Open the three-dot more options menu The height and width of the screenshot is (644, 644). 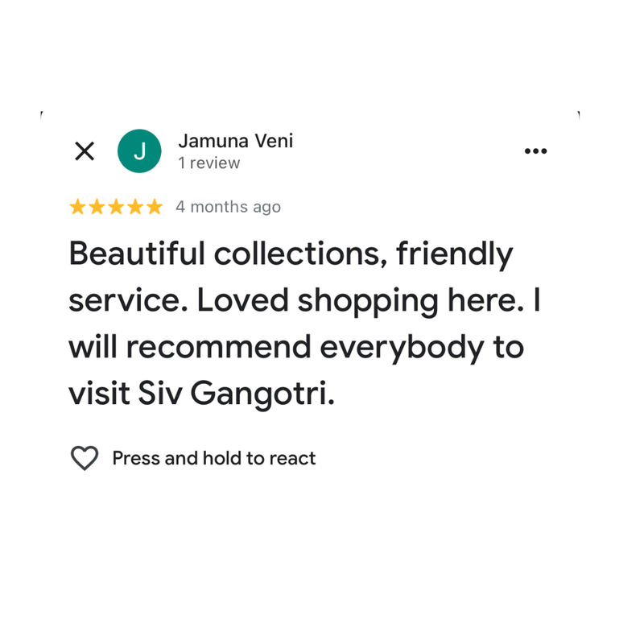[x=535, y=151]
